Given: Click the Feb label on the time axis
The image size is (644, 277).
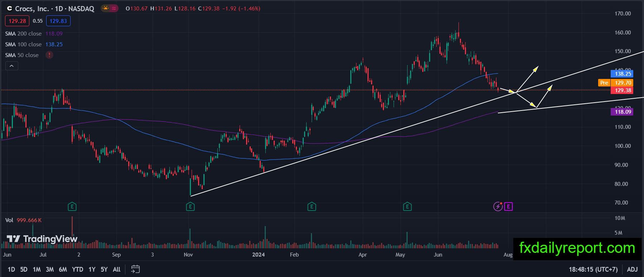Looking at the screenshot, I should (294, 255).
